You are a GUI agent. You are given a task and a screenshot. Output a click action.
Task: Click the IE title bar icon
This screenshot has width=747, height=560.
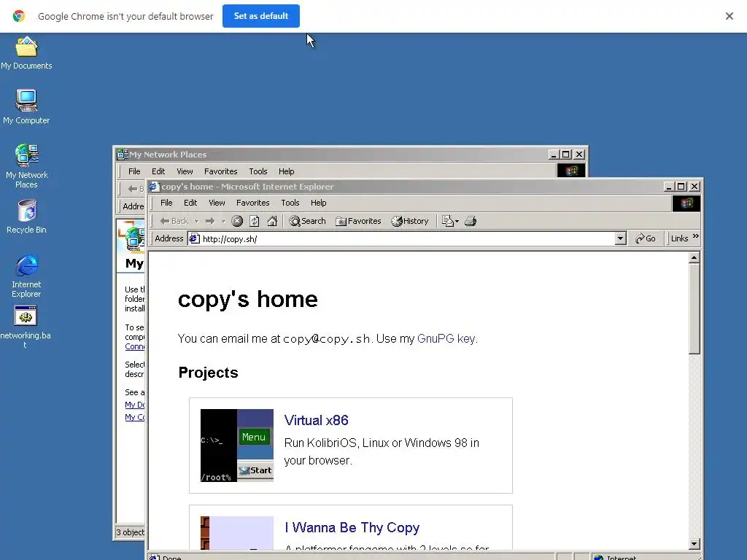pyautogui.click(x=154, y=186)
